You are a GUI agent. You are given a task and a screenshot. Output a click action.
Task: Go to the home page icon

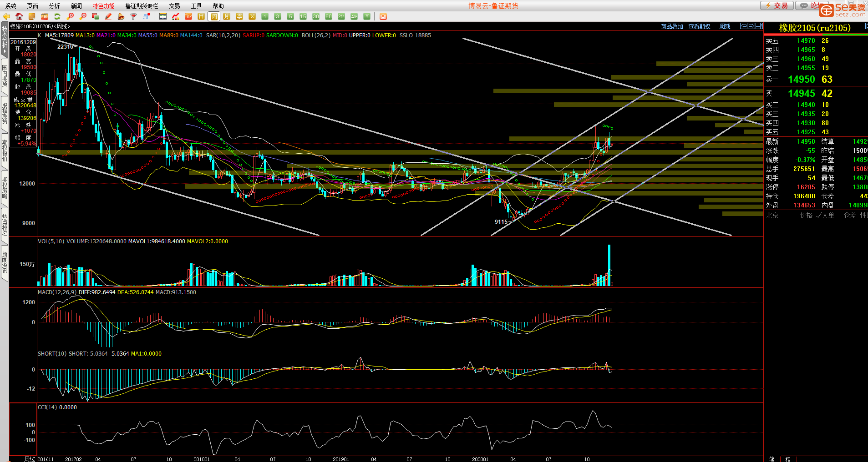coord(19,16)
